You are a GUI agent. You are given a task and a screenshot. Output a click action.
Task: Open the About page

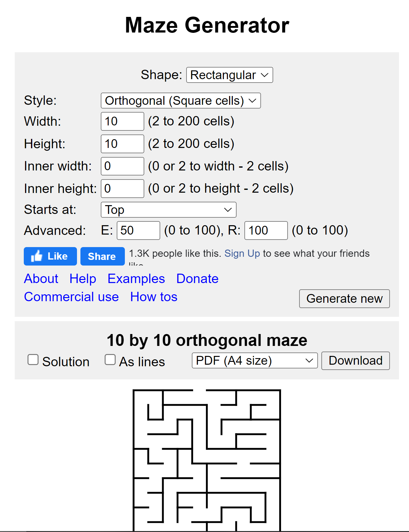(41, 278)
